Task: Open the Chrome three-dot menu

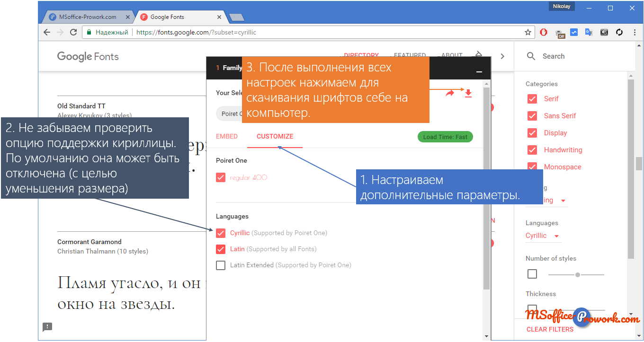Action: [x=635, y=32]
